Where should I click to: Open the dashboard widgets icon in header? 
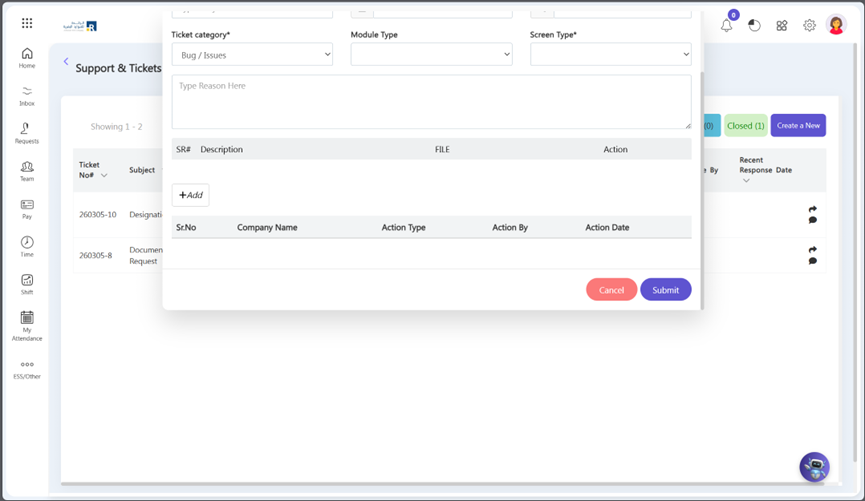click(x=782, y=26)
